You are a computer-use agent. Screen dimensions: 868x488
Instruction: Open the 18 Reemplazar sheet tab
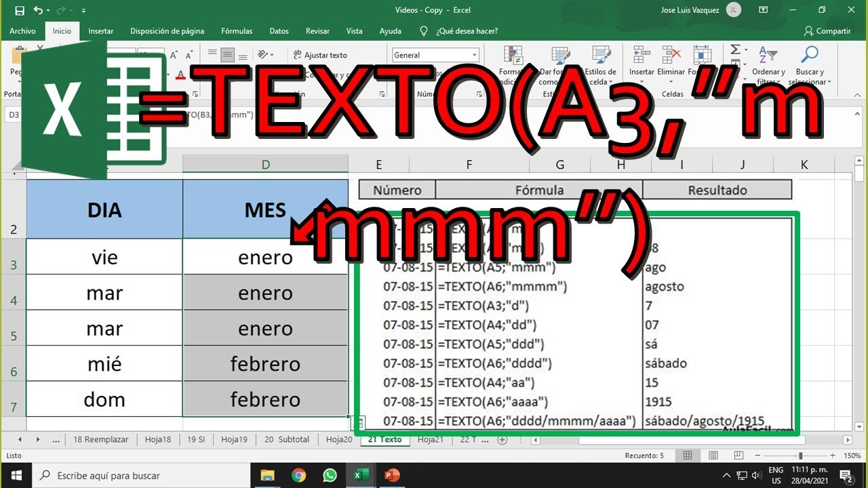[x=100, y=439]
